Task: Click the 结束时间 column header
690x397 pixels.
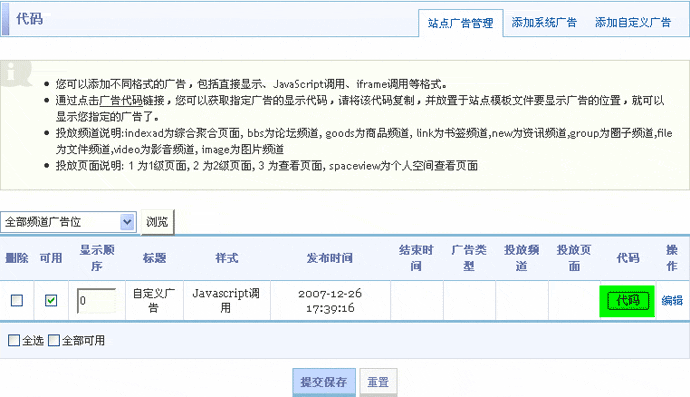Action: [416, 258]
